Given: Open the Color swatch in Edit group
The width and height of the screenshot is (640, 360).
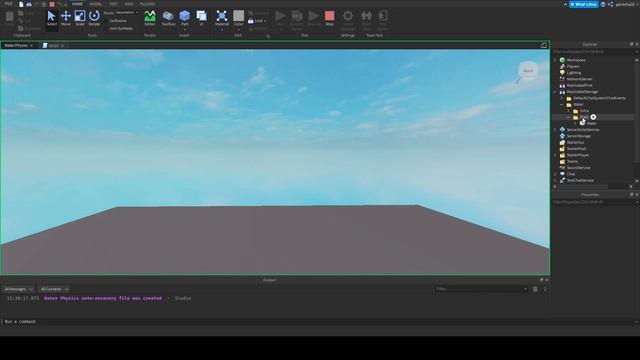Looking at the screenshot, I should [238, 16].
